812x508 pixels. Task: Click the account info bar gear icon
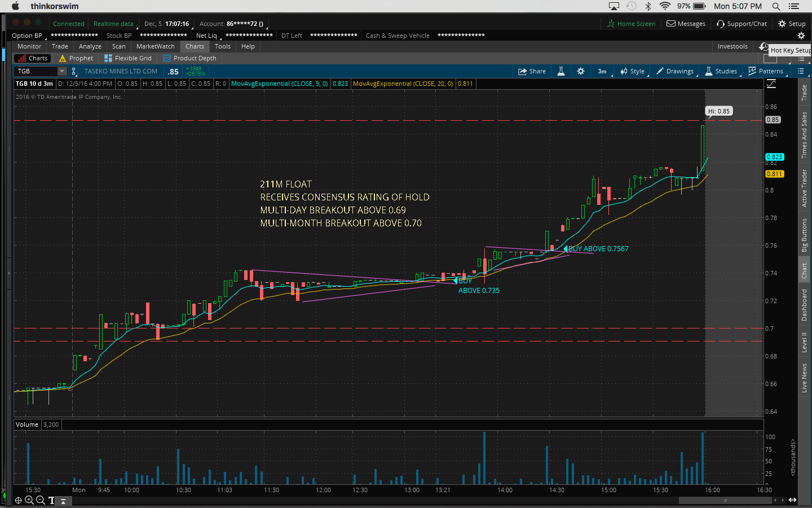(x=801, y=36)
